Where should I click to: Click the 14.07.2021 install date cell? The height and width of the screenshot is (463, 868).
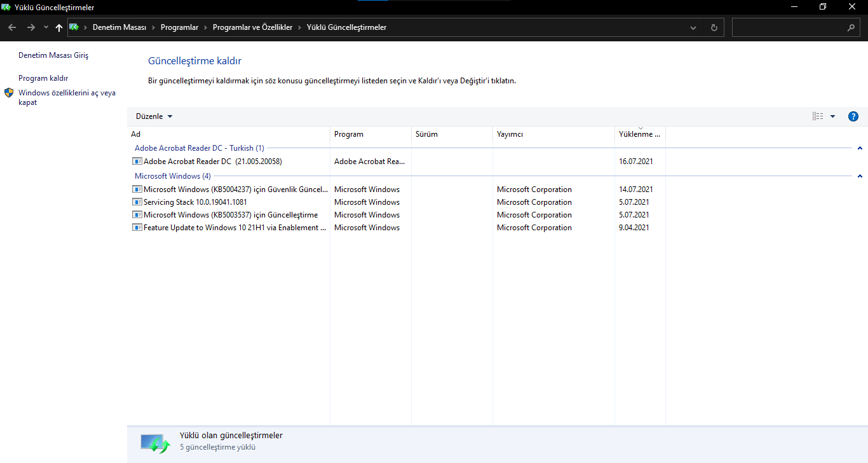coord(635,190)
